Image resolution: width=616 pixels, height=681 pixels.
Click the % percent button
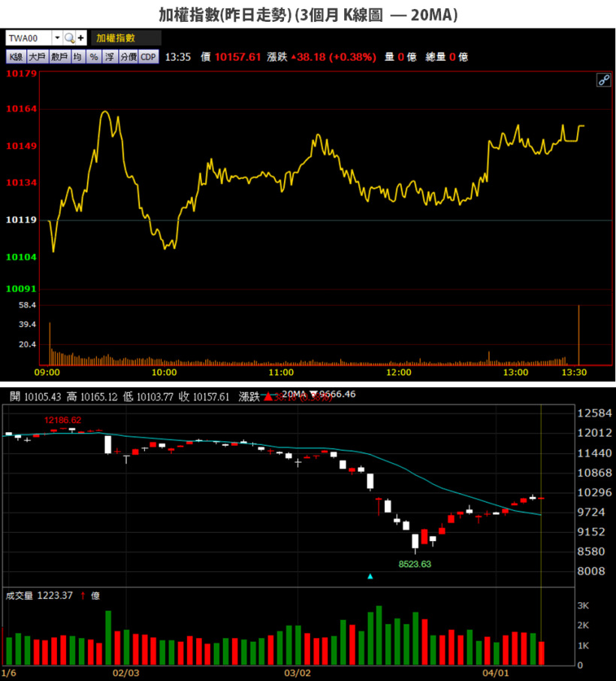point(94,57)
